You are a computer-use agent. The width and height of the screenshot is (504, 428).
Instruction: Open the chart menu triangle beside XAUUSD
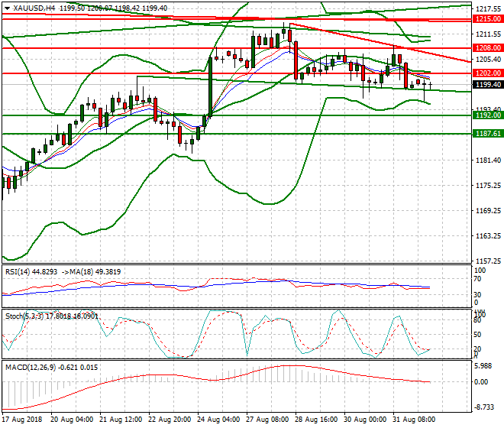pyautogui.click(x=7, y=8)
